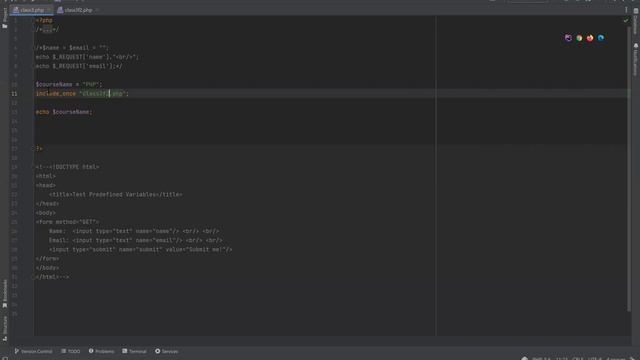Click the echo $_REQUEST['email'] comment line

pos(79,66)
